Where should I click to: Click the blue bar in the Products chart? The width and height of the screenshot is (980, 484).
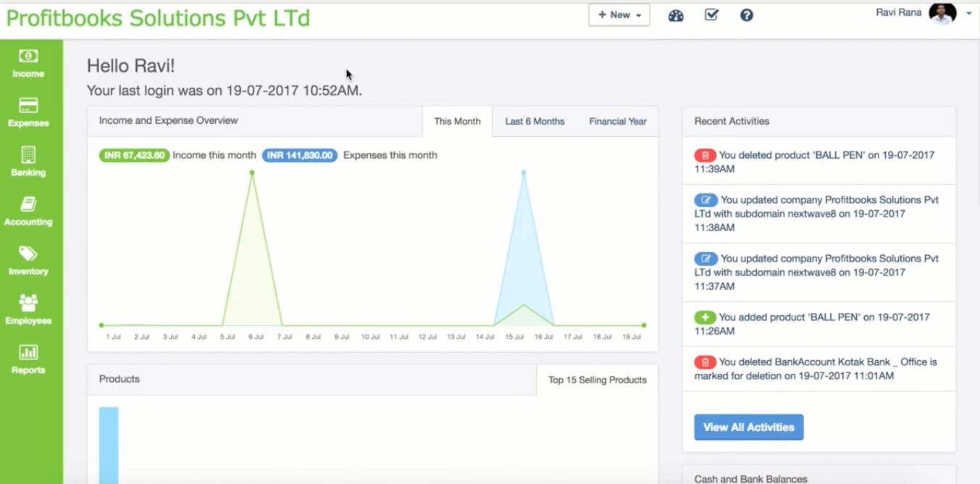[109, 445]
